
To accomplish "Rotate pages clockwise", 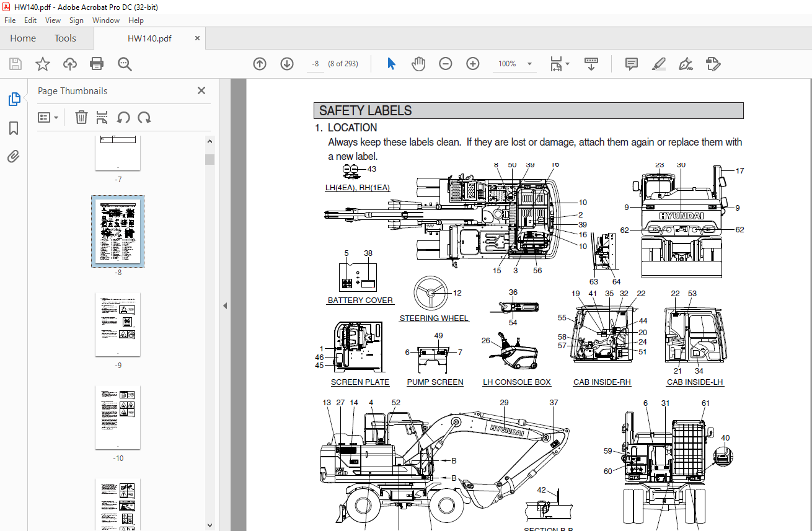I will 144,117.
